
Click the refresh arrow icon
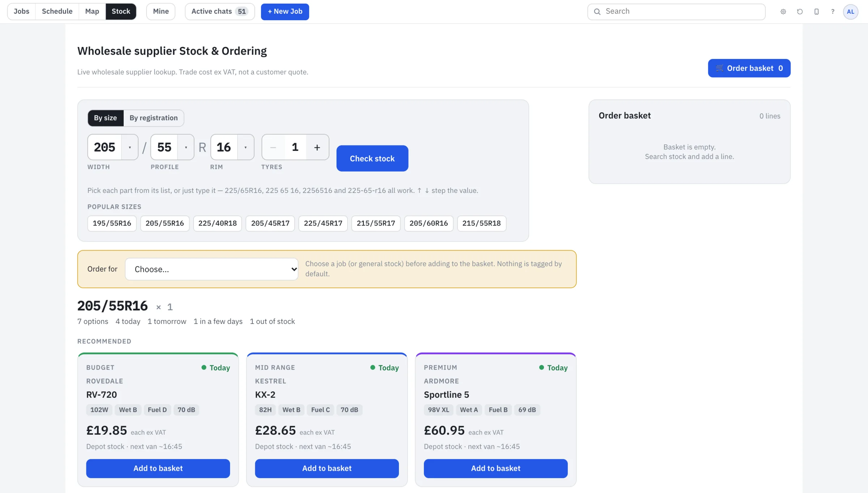coord(800,12)
